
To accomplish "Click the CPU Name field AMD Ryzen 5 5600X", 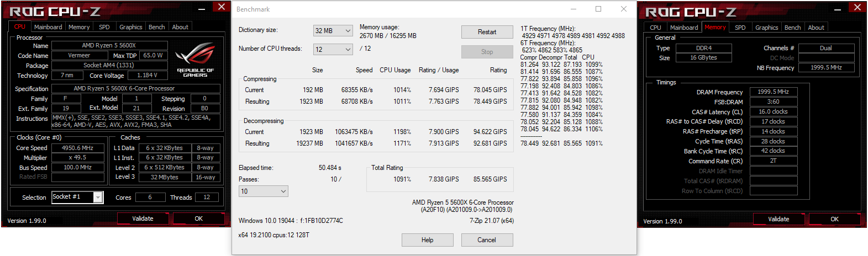I will coord(109,45).
